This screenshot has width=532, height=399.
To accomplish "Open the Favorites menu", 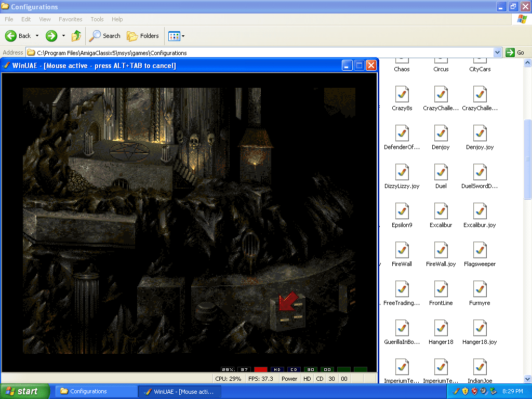I will click(70, 19).
